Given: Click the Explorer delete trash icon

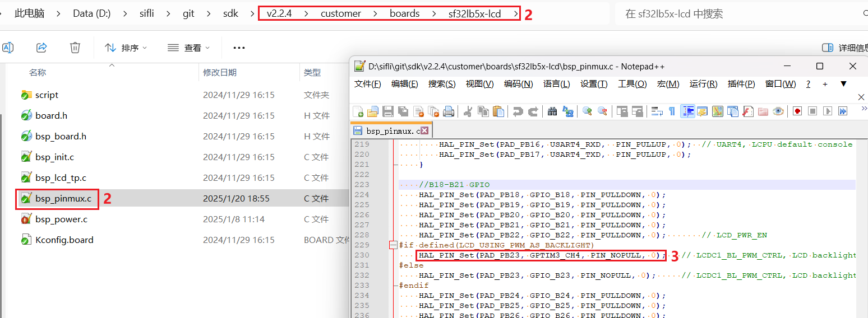Looking at the screenshot, I should tap(75, 48).
